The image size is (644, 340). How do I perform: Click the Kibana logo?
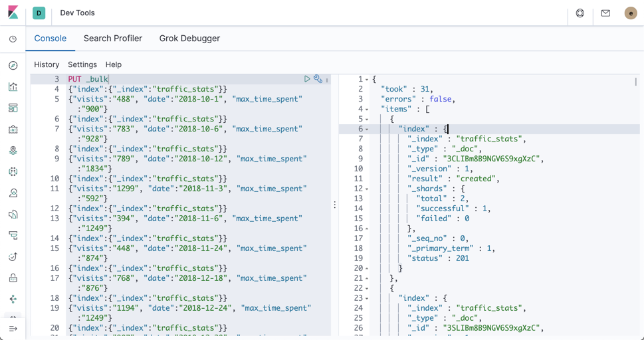click(13, 13)
